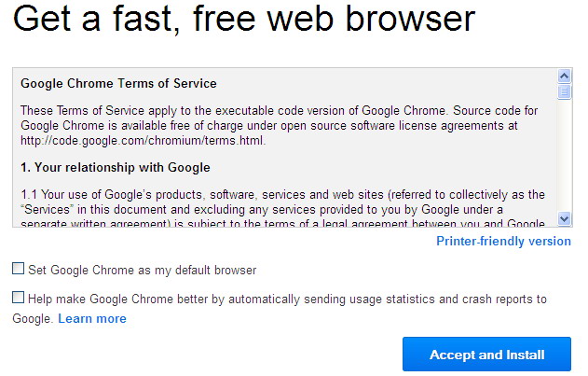Image resolution: width=588 pixels, height=376 pixels.
Task: Click the empty scrollbar track below the thumb
Action: [564, 156]
